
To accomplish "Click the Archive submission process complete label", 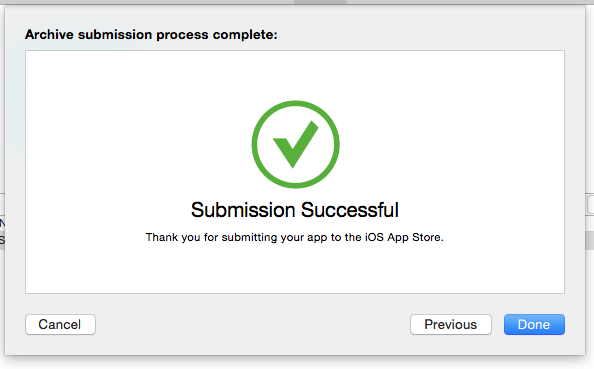I will (x=151, y=34).
